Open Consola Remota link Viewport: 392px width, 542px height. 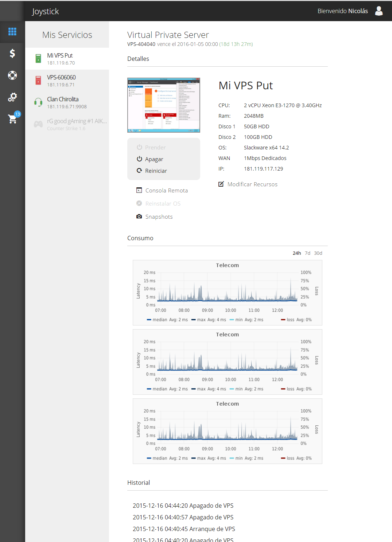[x=166, y=191]
